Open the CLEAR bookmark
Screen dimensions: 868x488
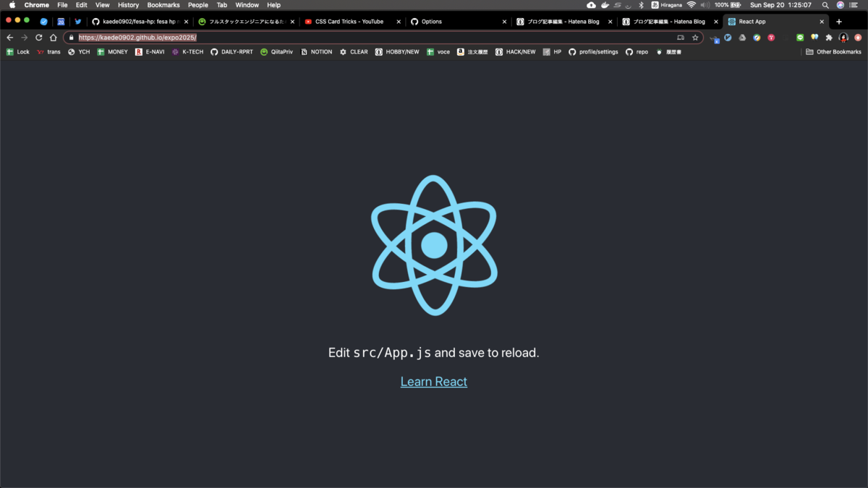[354, 52]
